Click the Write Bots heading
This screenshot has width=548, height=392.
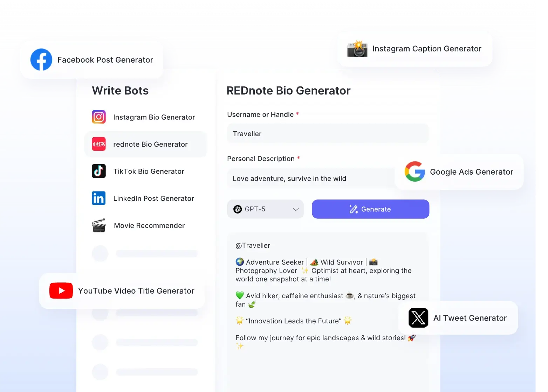pos(120,91)
